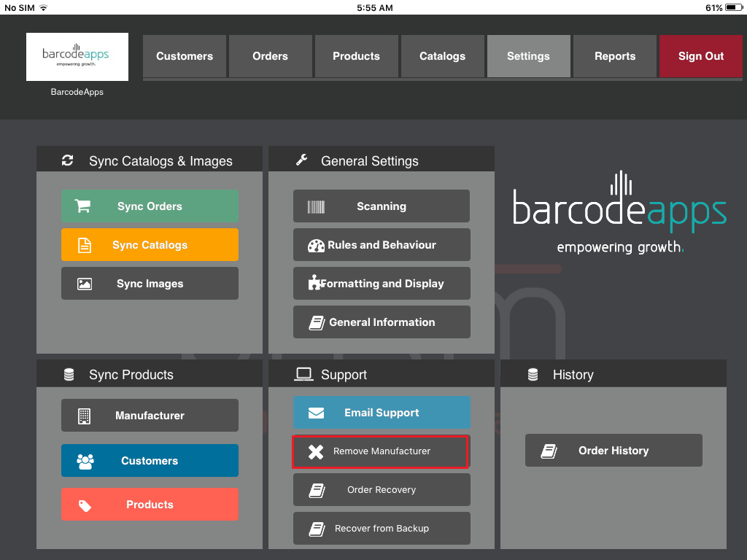Click the laptop icon in Support header
Viewport: 747px width, 560px height.
point(303,374)
